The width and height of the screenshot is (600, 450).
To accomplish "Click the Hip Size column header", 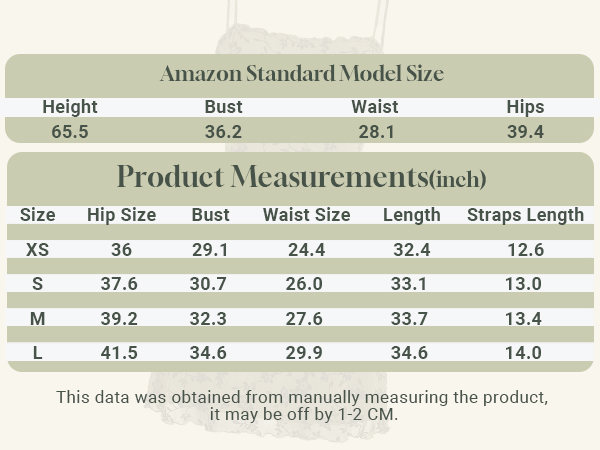I will [122, 215].
